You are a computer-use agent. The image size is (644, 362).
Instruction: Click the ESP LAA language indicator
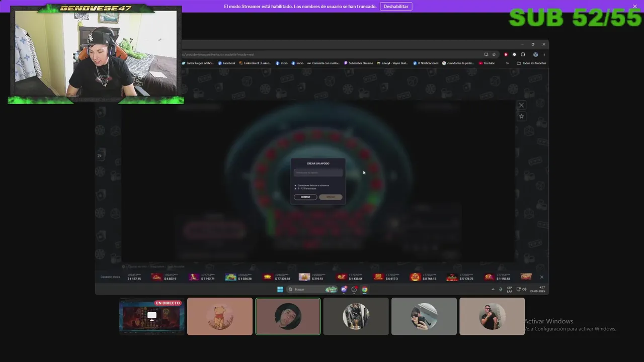pos(510,289)
